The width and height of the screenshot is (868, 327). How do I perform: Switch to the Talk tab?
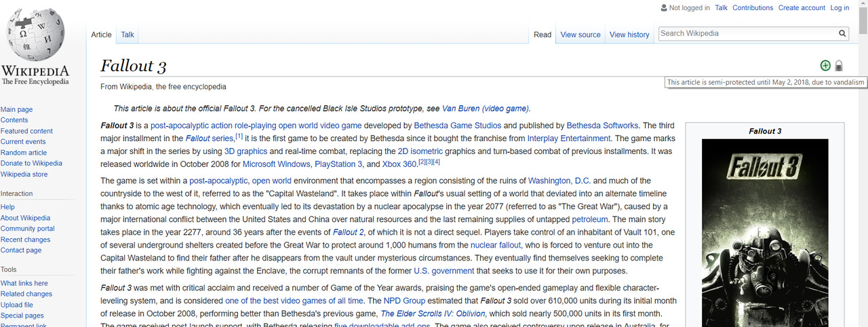pos(127,35)
